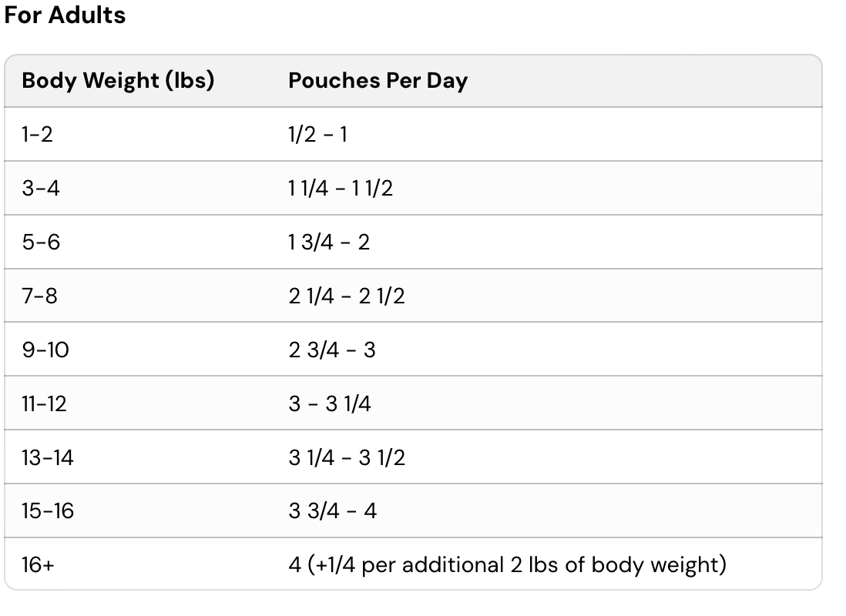Select the "3 1/4 - 3 1/2" pouches value
This screenshot has width=846, height=616.
[x=347, y=457]
